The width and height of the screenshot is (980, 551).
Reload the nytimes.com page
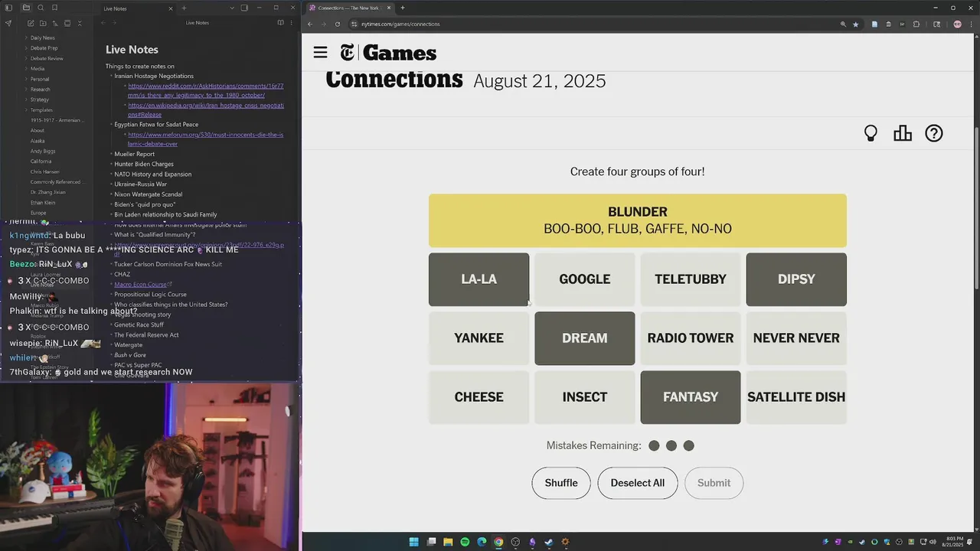click(x=338, y=24)
